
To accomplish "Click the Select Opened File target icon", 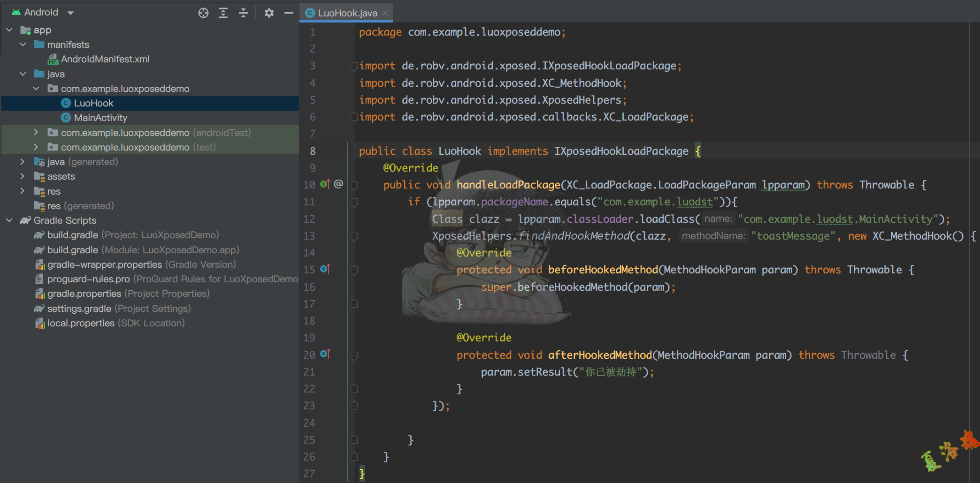I will [x=203, y=13].
